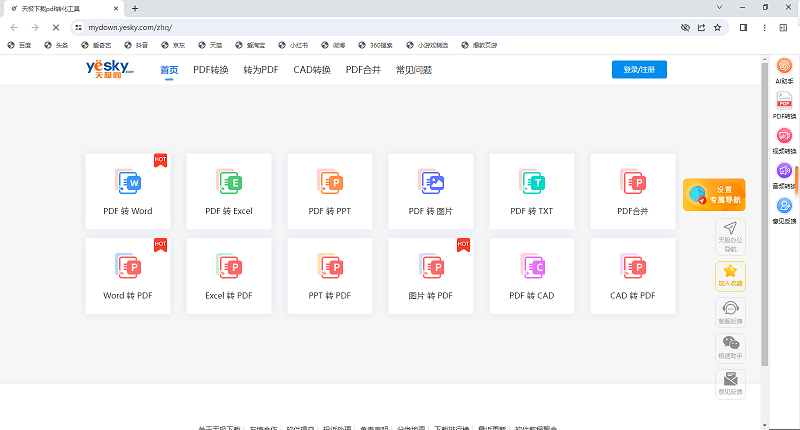Screen dimensions: 800x430
Task: Click the 加入收藏 star icon
Action: [x=730, y=275]
